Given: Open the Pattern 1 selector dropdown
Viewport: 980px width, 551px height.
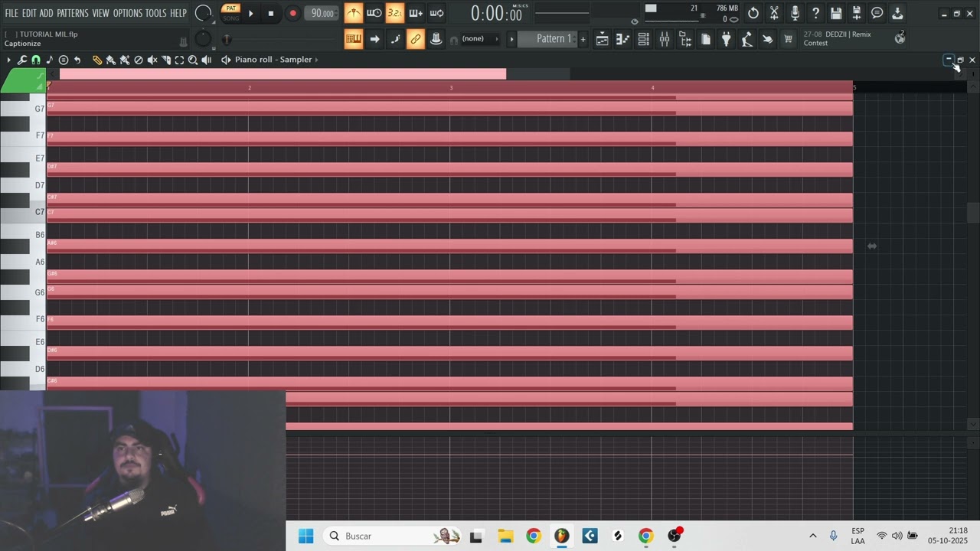Looking at the screenshot, I should 548,39.
